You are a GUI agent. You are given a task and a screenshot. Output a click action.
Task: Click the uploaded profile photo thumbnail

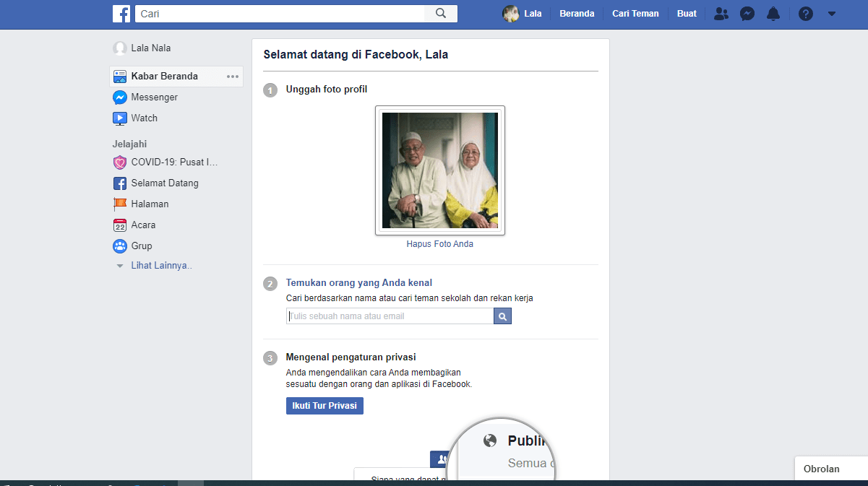pyautogui.click(x=439, y=170)
